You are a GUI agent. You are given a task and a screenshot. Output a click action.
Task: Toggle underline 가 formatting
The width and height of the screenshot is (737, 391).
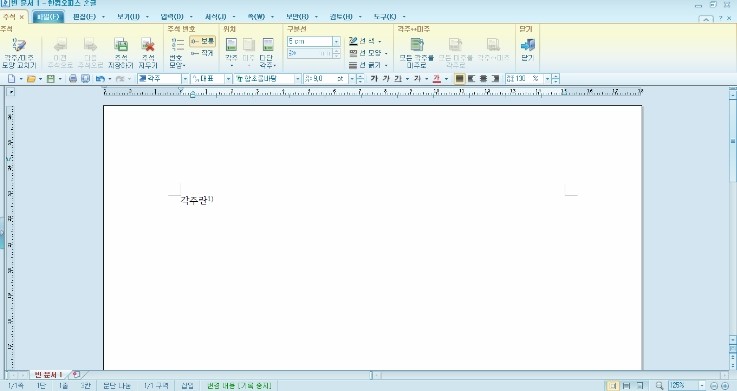[x=398, y=79]
